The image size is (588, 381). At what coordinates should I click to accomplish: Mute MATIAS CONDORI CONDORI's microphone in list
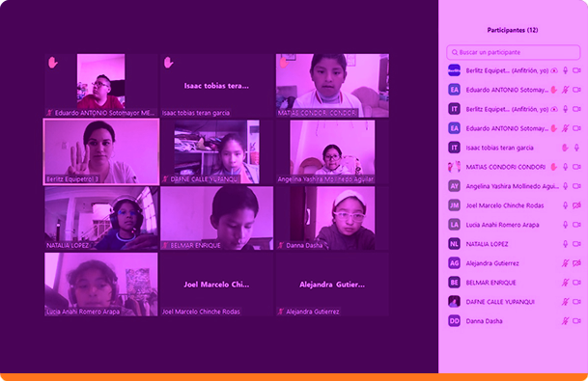(x=565, y=167)
